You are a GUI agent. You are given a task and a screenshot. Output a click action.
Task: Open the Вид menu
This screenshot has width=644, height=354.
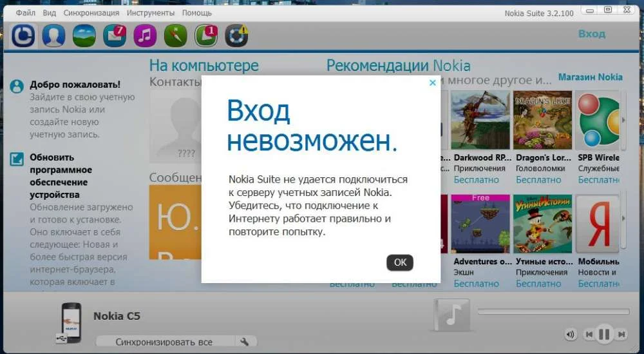[50, 13]
